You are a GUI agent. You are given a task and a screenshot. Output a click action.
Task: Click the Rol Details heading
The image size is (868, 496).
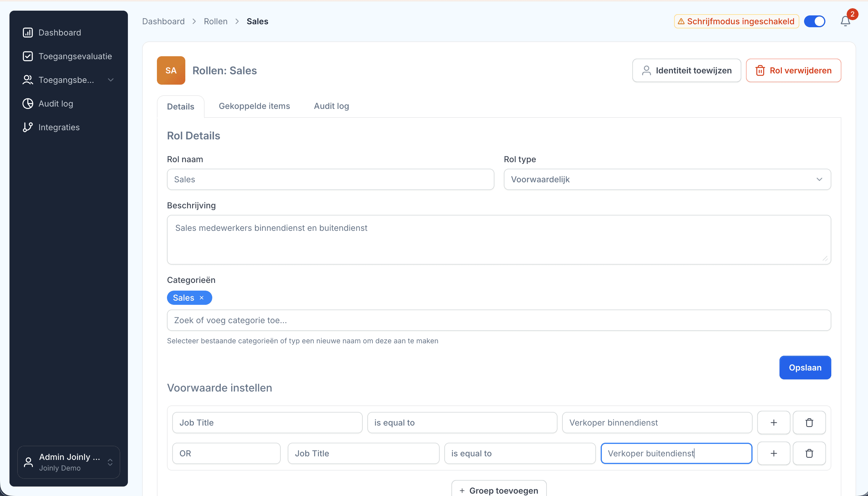(x=193, y=136)
